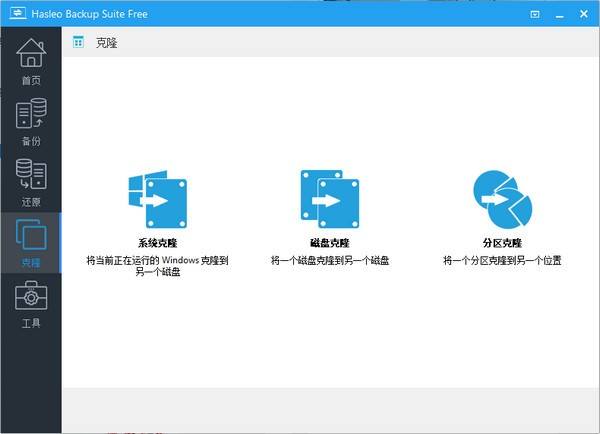Open the 工具 toolbox icon in sidebar

click(31, 297)
